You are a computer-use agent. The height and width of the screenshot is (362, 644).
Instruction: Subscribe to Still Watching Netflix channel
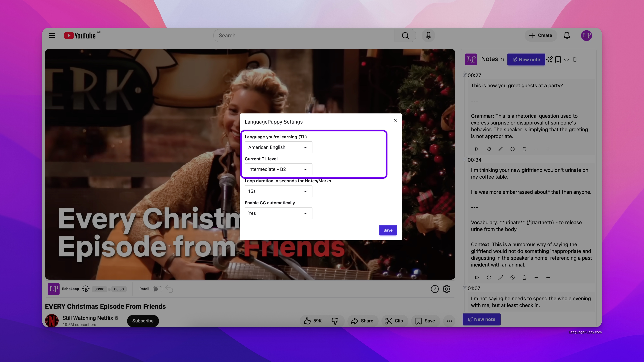click(x=143, y=321)
